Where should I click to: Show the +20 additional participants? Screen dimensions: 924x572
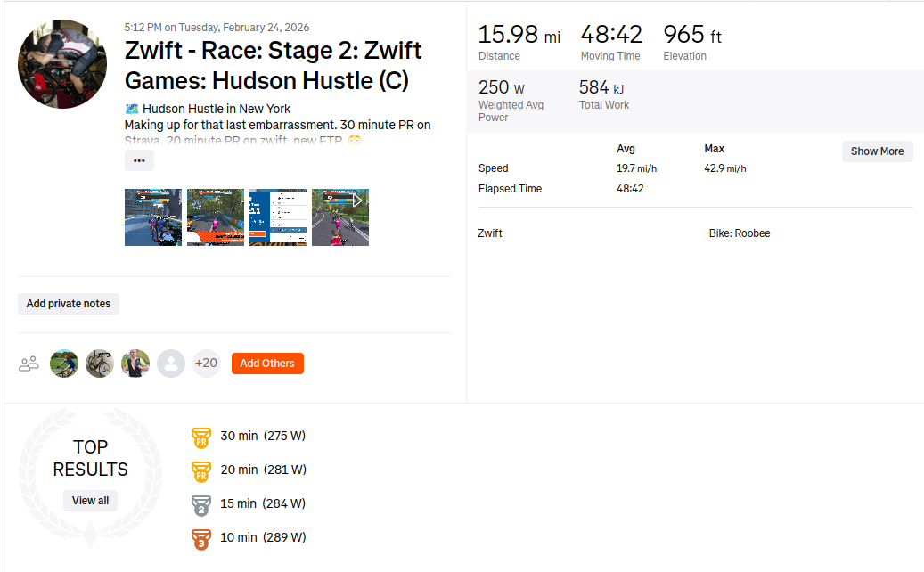coord(206,364)
